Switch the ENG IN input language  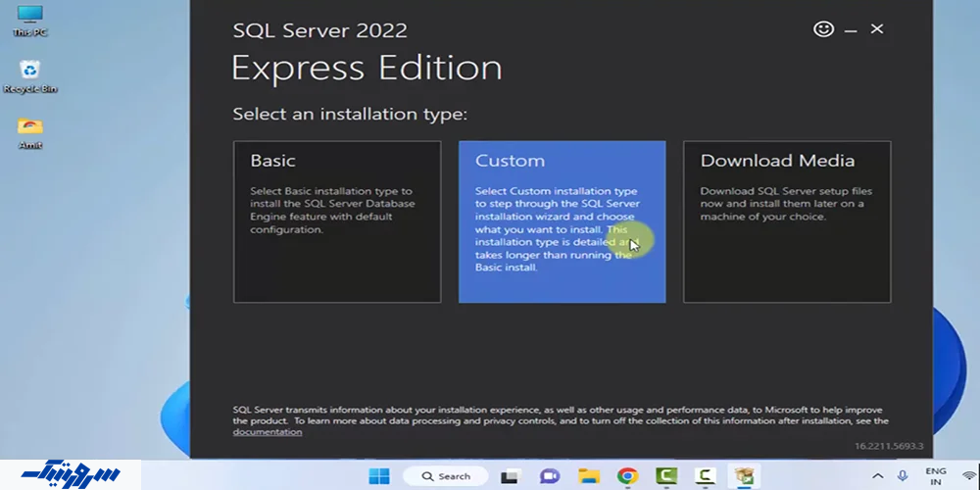(936, 476)
